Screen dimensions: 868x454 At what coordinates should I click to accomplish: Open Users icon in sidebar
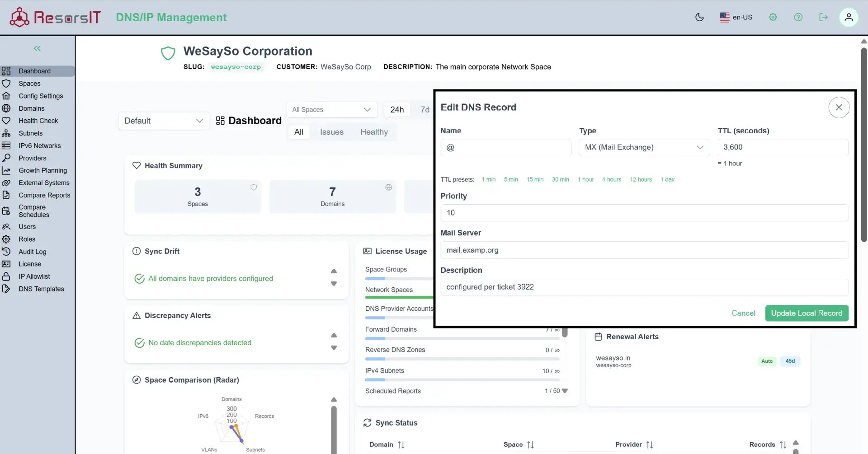pos(6,227)
